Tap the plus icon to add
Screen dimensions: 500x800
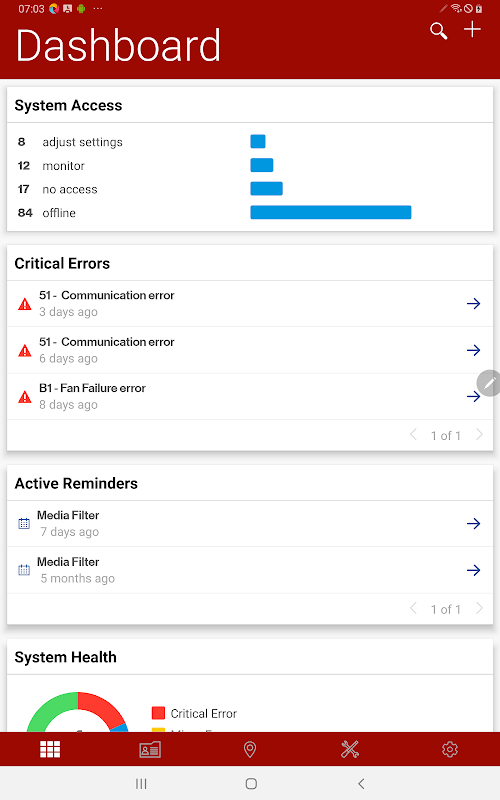pos(472,29)
